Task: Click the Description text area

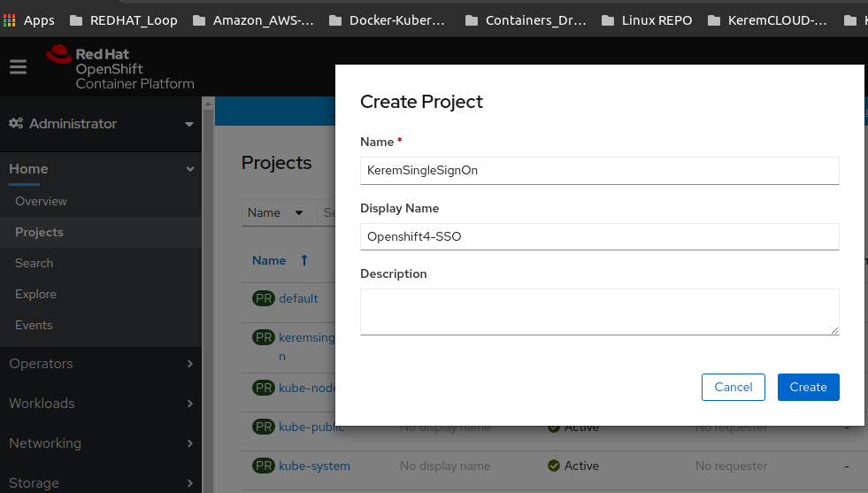Action: 600,312
